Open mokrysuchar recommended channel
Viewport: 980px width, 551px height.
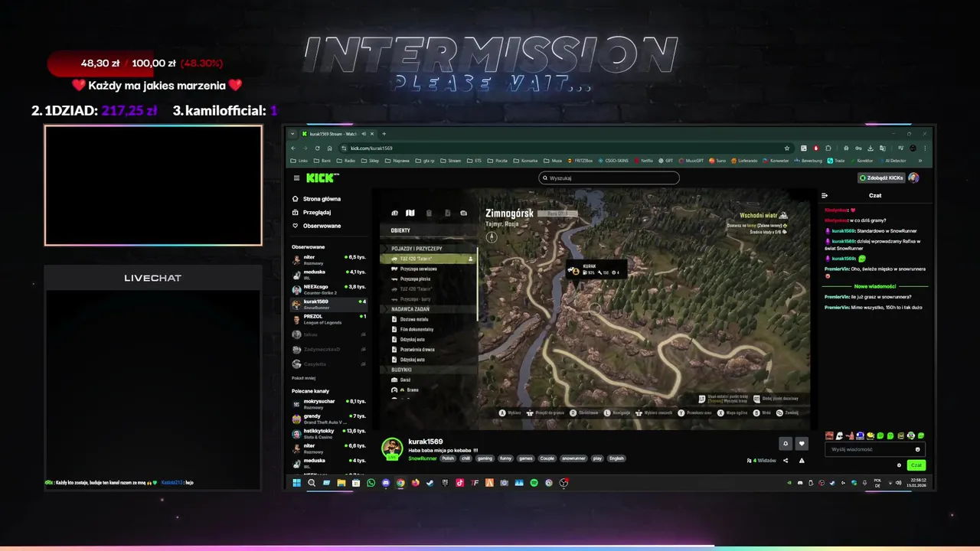click(329, 403)
